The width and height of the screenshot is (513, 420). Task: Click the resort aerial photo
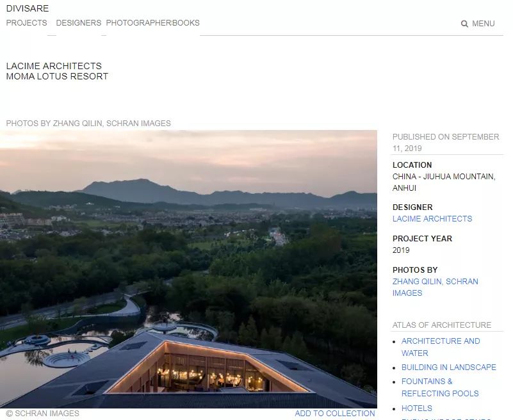[188, 269]
